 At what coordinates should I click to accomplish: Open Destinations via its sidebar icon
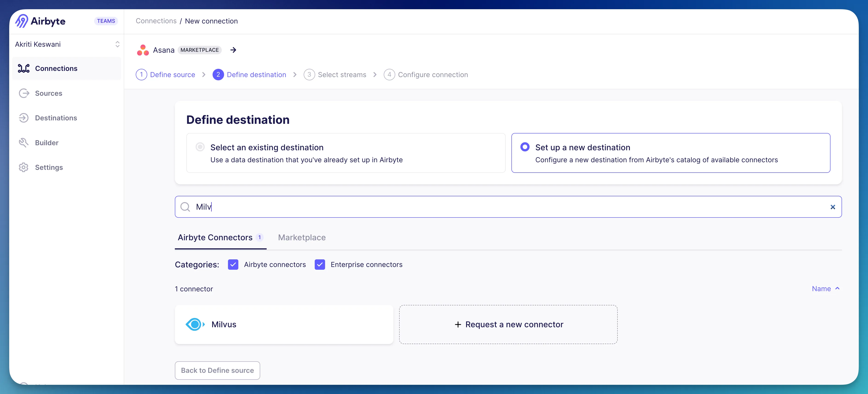tap(24, 118)
